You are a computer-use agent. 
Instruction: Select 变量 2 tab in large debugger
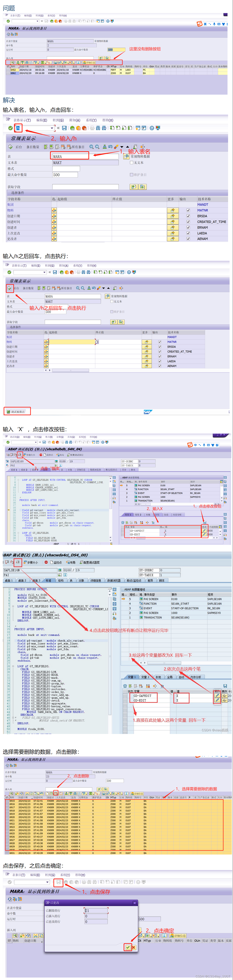click(x=145, y=677)
